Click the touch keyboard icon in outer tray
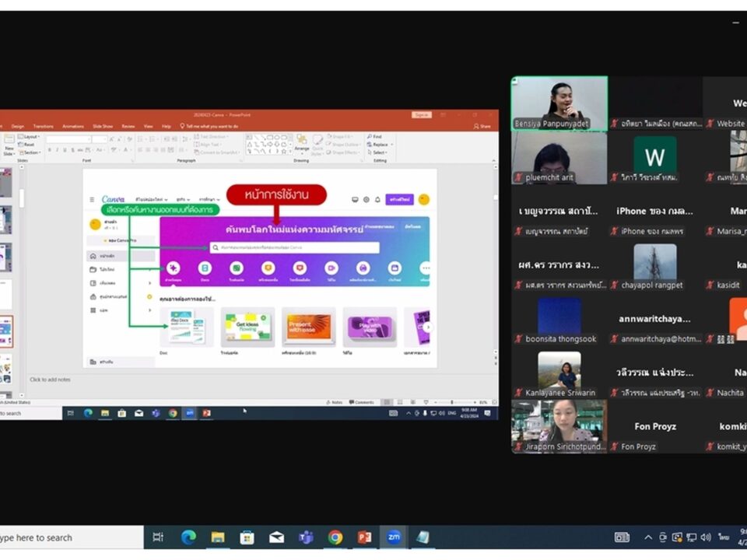747x560 pixels. tap(622, 537)
